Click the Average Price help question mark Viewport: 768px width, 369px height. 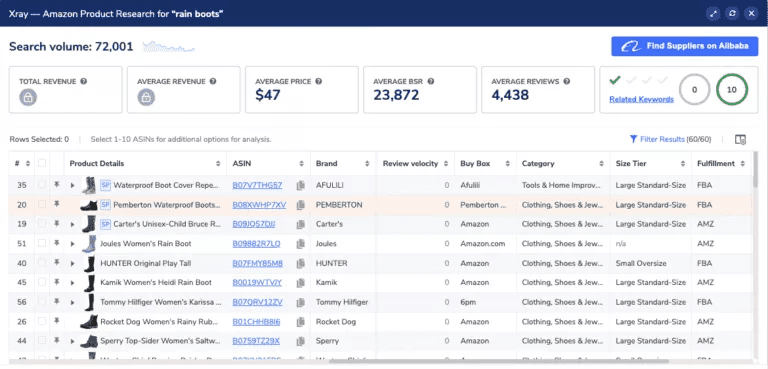(x=319, y=81)
